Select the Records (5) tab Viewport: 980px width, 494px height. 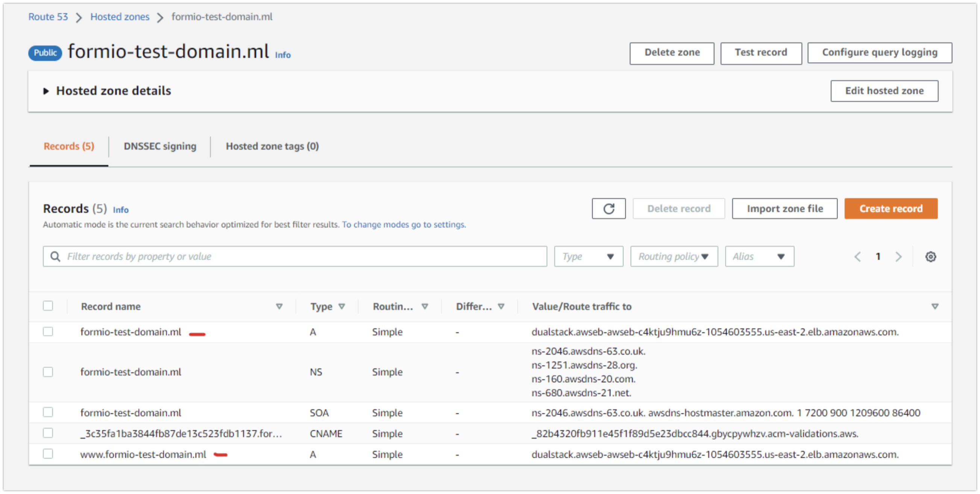pos(69,146)
